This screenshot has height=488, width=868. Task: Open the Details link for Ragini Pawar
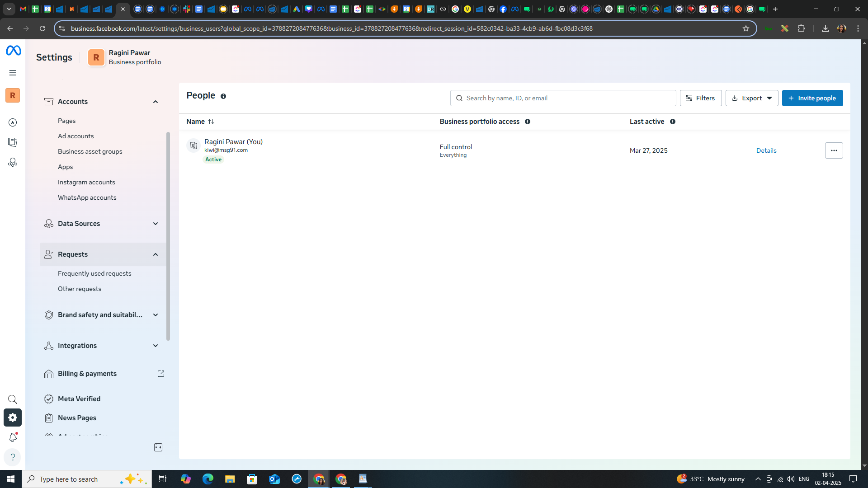[x=766, y=150]
